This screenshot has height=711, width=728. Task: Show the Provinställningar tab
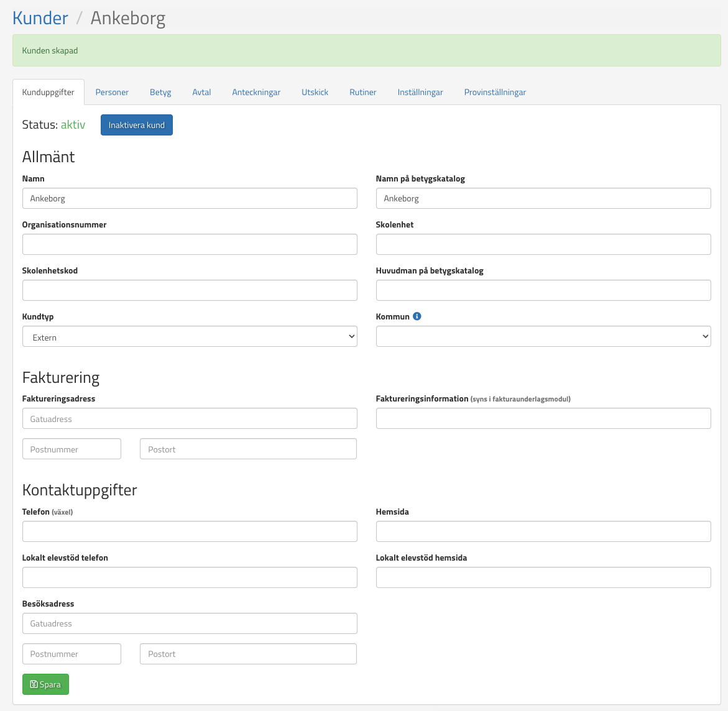pyautogui.click(x=495, y=93)
